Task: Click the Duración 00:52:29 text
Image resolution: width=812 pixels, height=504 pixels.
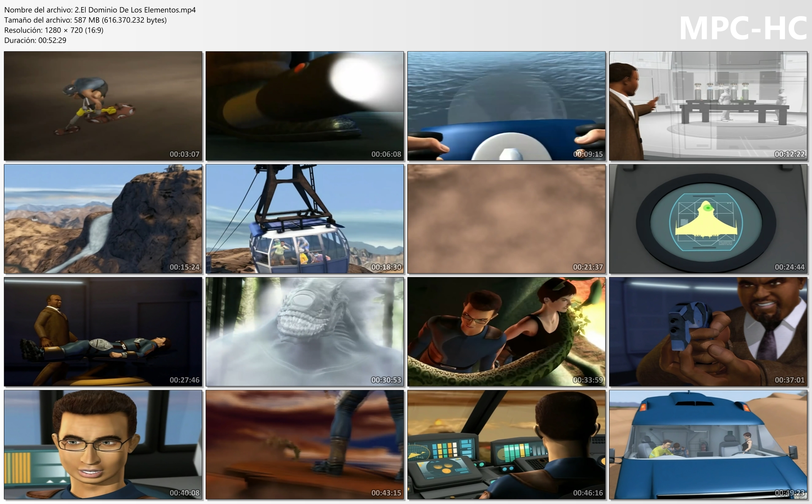Action: click(35, 40)
